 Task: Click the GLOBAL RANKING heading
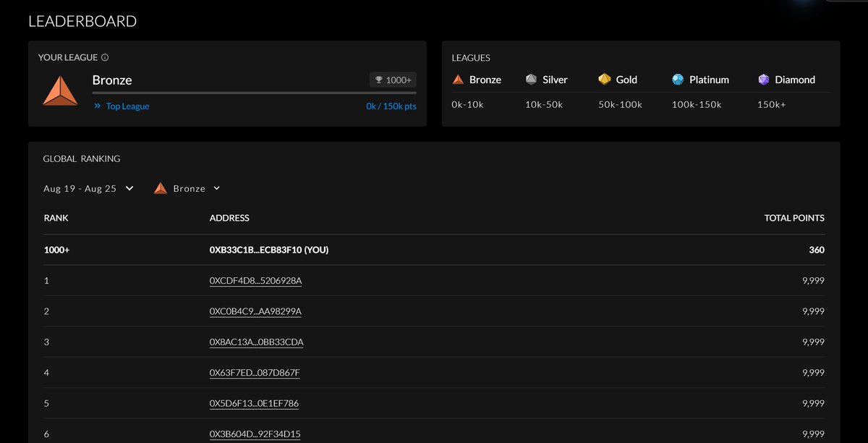coord(82,159)
